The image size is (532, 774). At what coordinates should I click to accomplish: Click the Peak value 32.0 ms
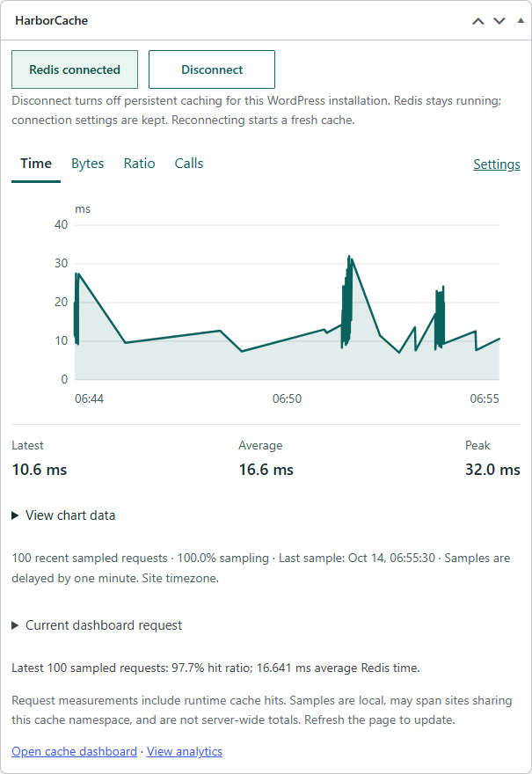(x=492, y=470)
